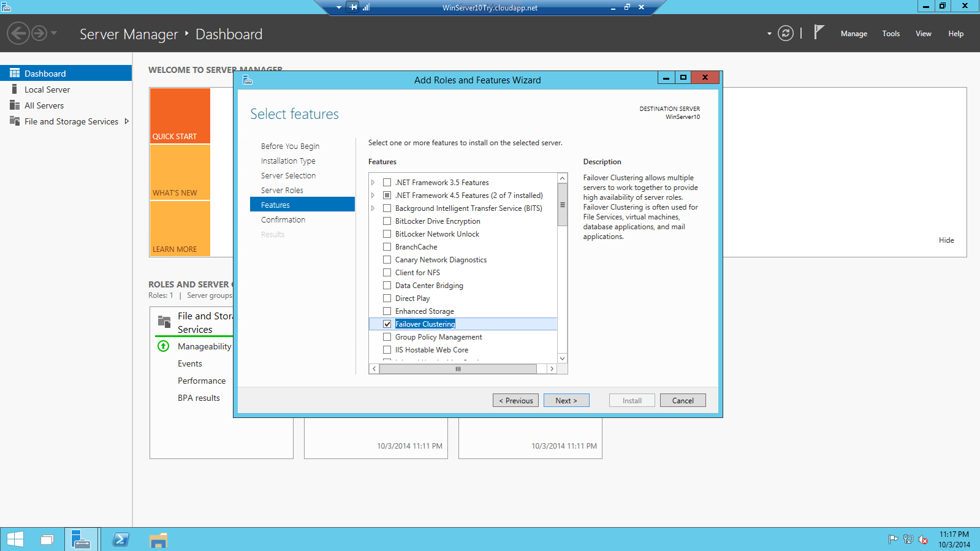Open PowerShell from the taskbar
The width and height of the screenshot is (980, 551).
pyautogui.click(x=121, y=539)
